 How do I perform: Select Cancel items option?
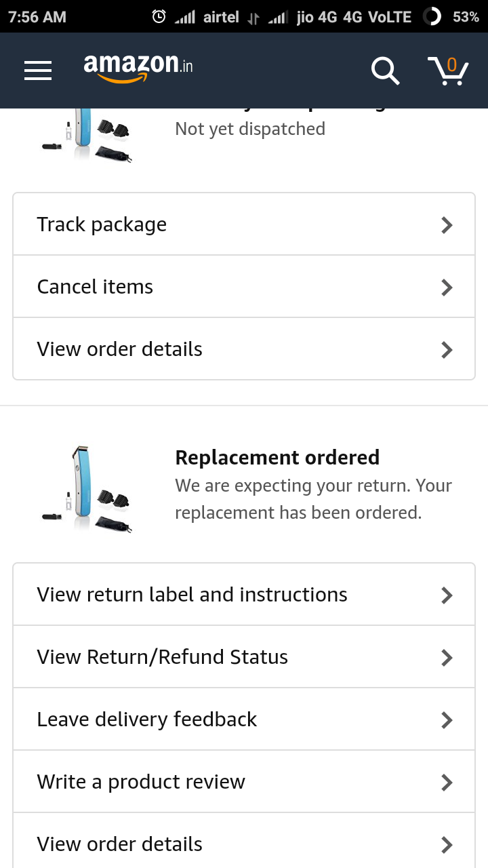point(95,287)
